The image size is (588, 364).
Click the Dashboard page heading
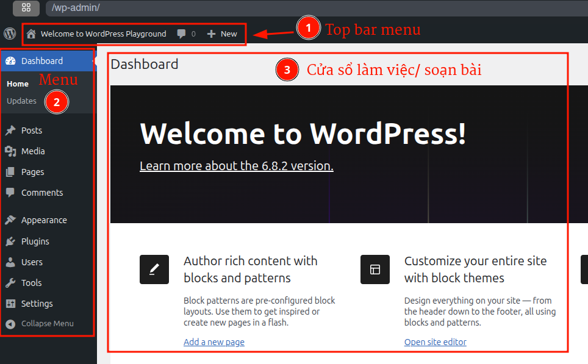(x=145, y=65)
